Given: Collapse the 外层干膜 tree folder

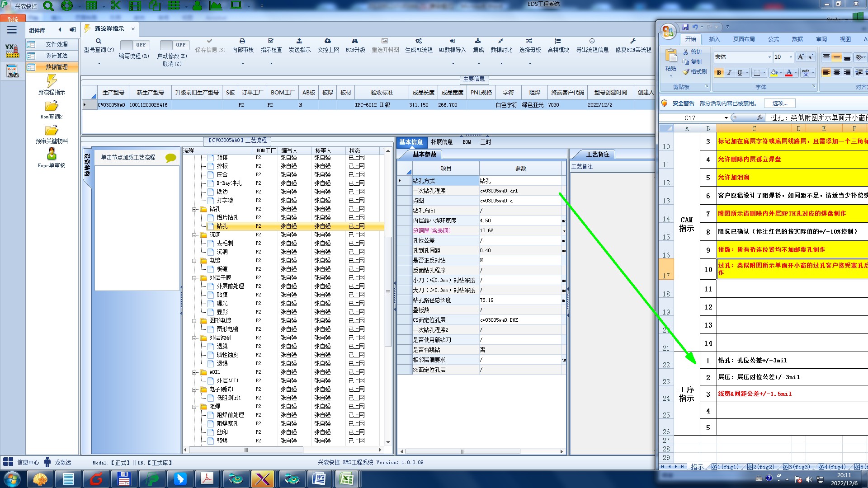Looking at the screenshot, I should [x=195, y=278].
